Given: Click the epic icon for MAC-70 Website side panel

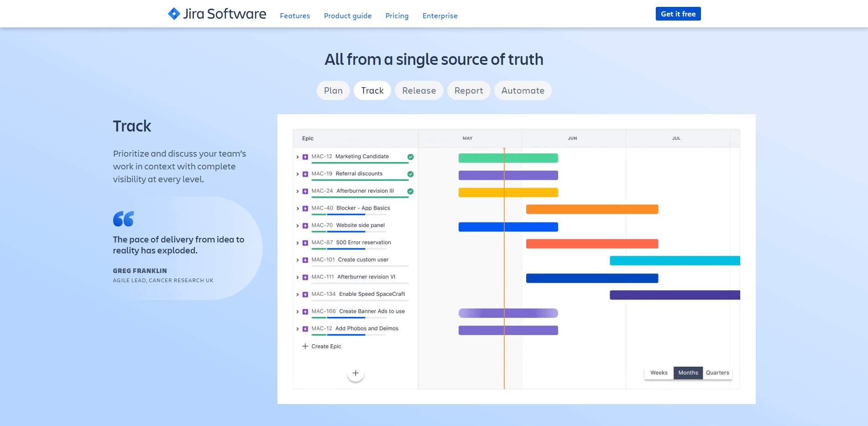Looking at the screenshot, I should pyautogui.click(x=305, y=226).
